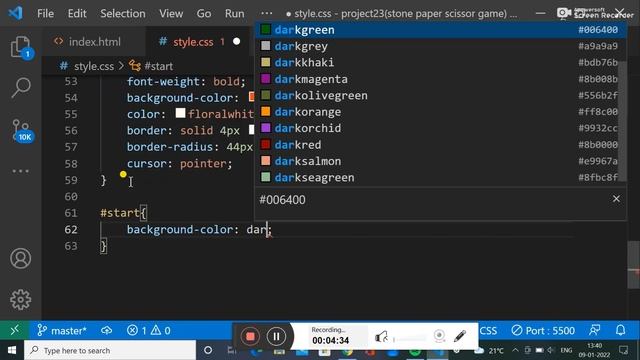640x360 pixels.
Task: Open the Accounts menu icon
Action: tap(20, 258)
